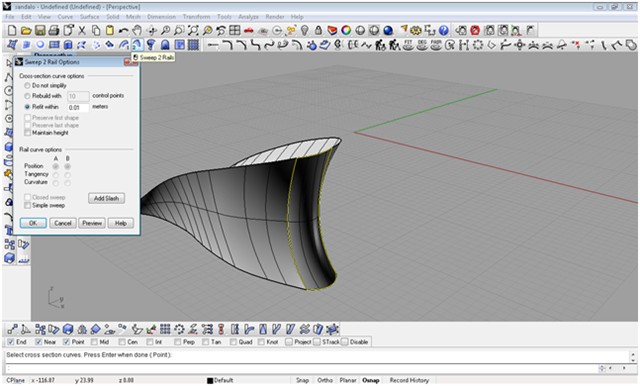
Task: Cut selection with the scissors icon
Action: click(82, 30)
